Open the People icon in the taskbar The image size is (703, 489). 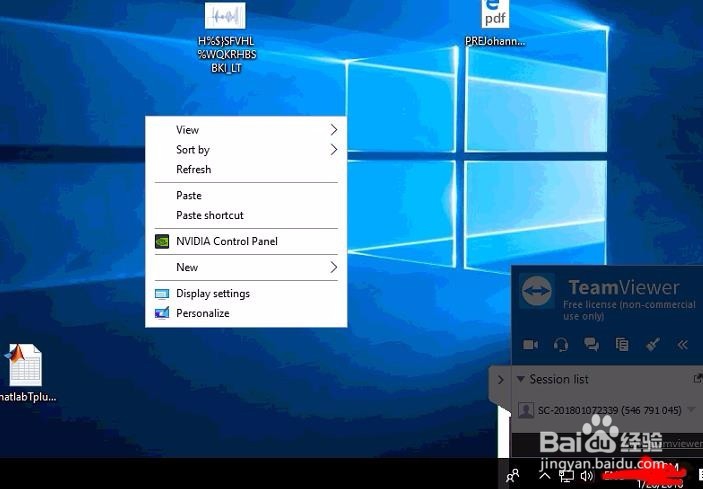point(512,475)
